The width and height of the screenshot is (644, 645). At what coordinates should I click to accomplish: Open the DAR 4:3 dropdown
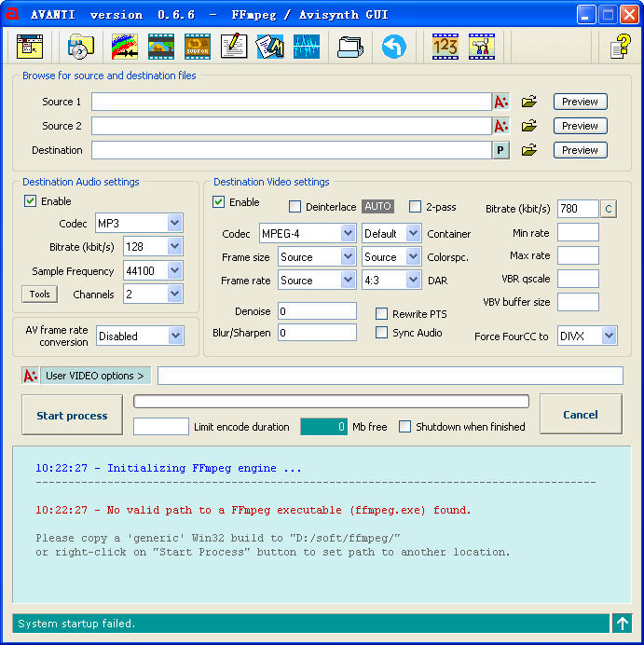391,281
